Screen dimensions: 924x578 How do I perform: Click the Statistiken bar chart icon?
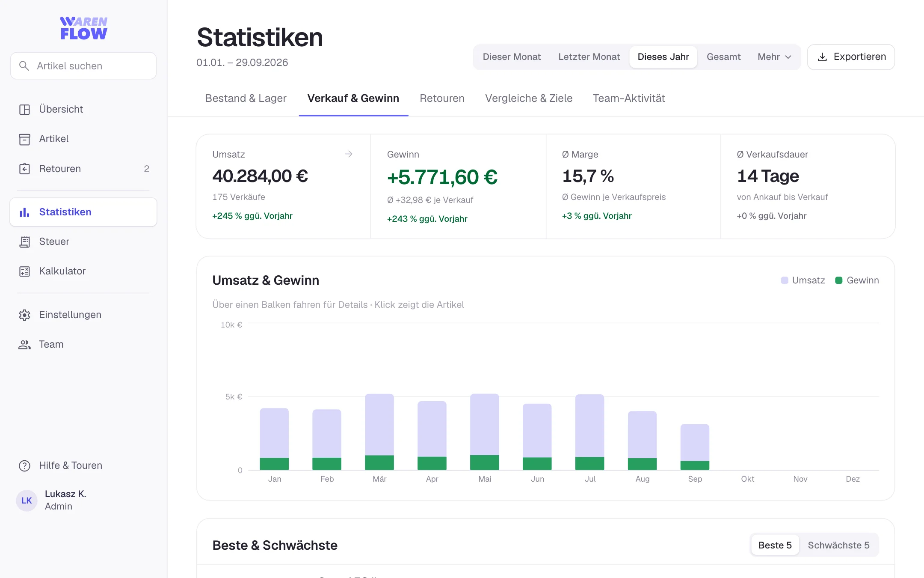point(24,212)
